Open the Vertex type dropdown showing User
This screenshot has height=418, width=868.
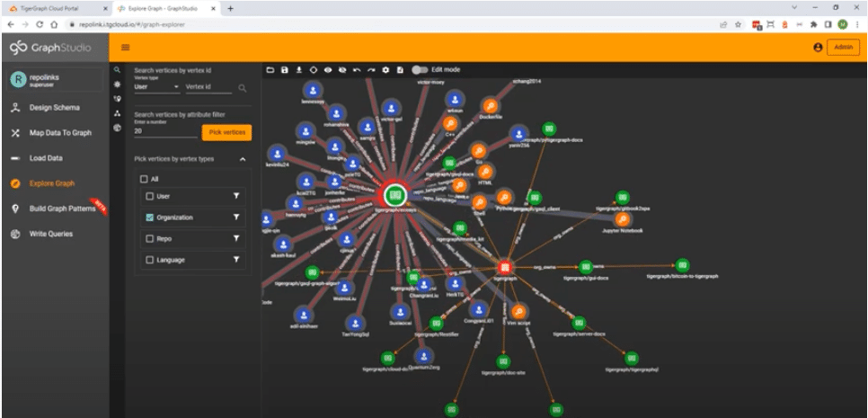pos(156,87)
